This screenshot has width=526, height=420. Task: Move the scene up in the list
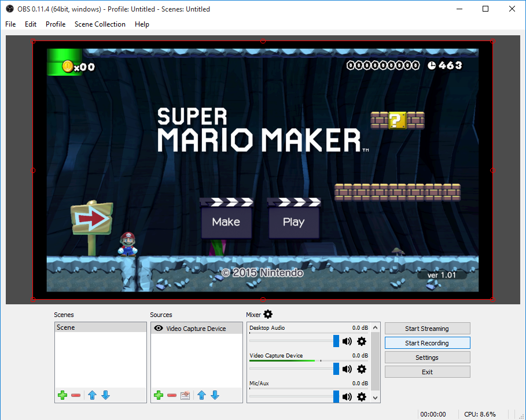pyautogui.click(x=92, y=395)
